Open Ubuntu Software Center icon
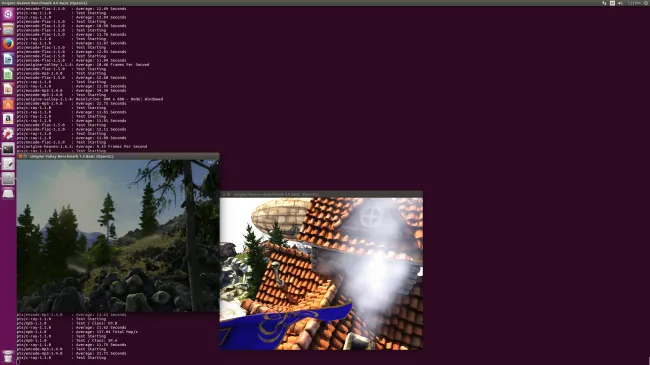The image size is (650, 365). [x=8, y=104]
